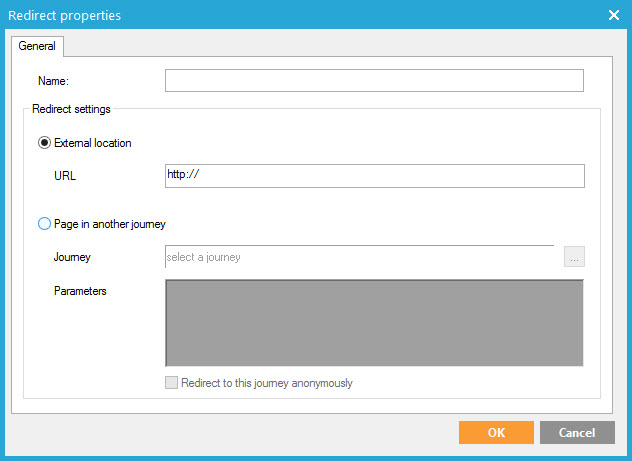632x461 pixels.
Task: Tick the Redirect to this journey anonymously checkbox
Action: [172, 383]
